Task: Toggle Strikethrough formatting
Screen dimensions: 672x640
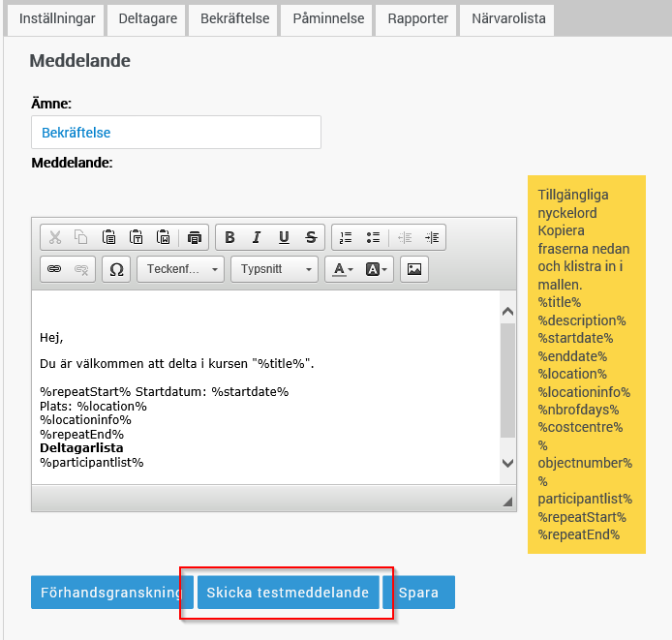Action: point(311,237)
